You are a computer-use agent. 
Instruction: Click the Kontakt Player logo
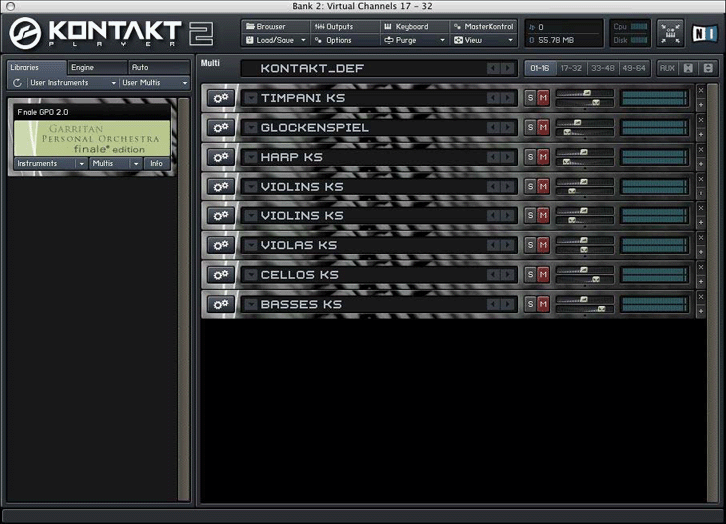point(111,33)
